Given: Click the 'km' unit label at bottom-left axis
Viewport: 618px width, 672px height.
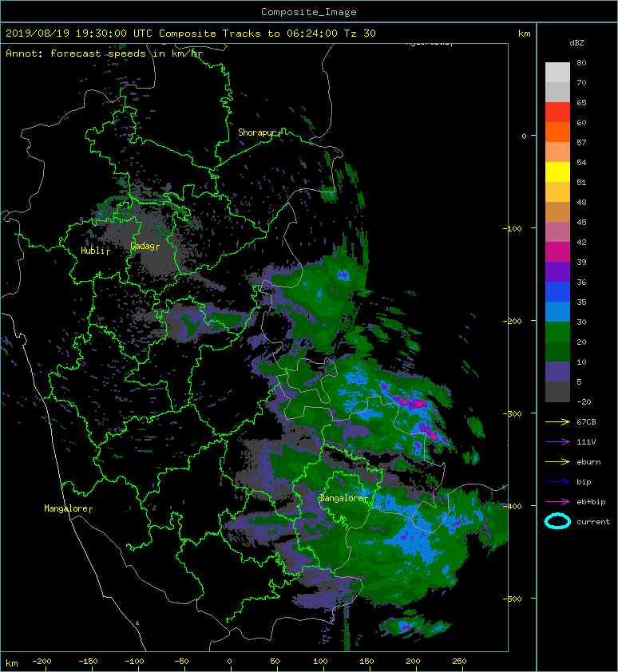Looking at the screenshot, I should coord(12,663).
